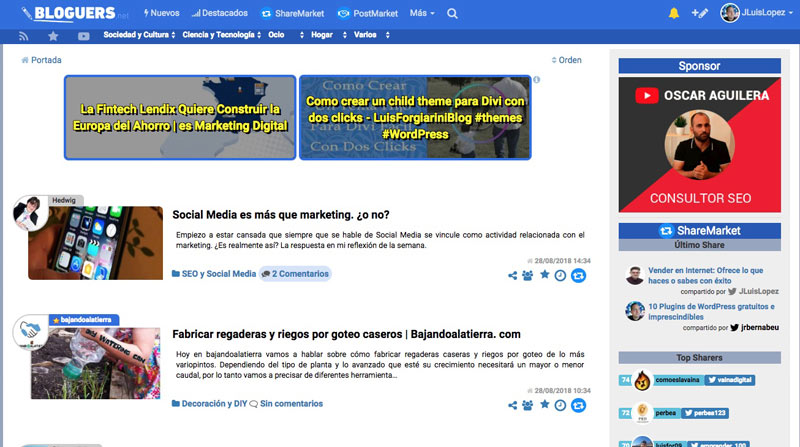800x447 pixels.
Task: Open the Destacados section
Action: pyautogui.click(x=220, y=13)
